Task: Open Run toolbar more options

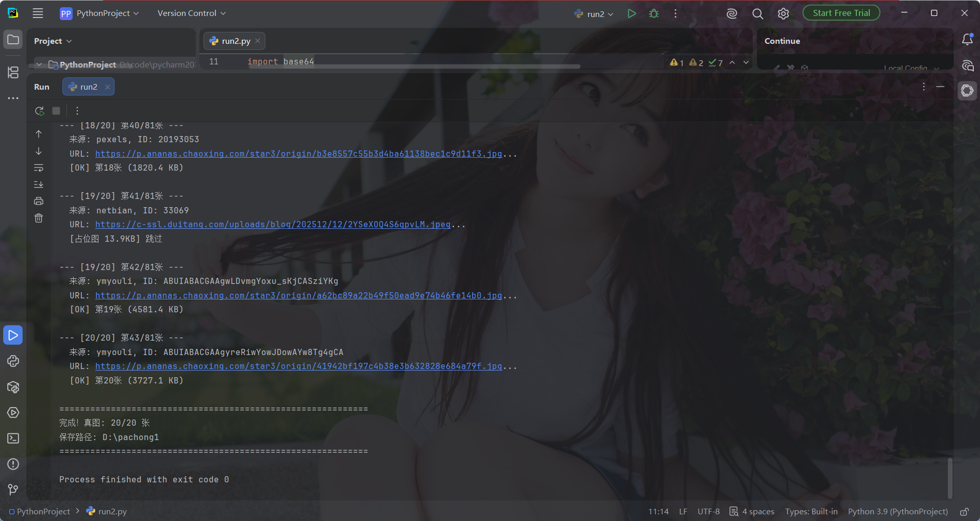Action: point(77,111)
